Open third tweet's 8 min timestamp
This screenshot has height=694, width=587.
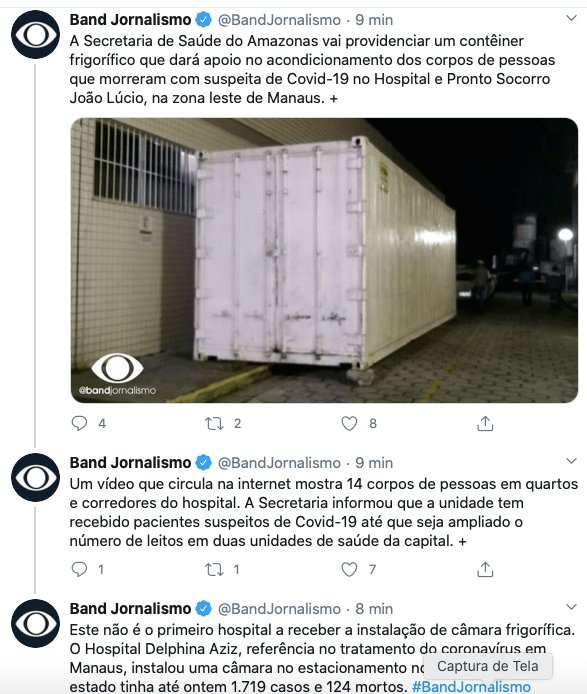click(x=374, y=609)
